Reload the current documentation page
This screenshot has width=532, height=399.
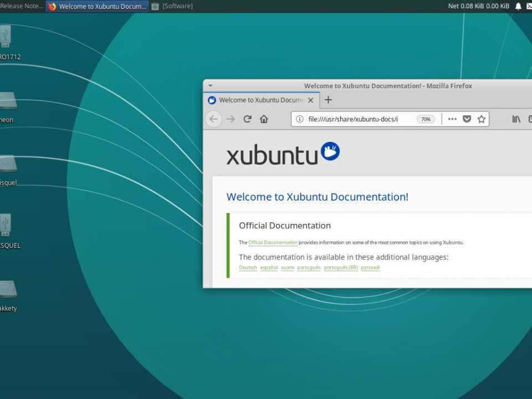click(x=248, y=119)
